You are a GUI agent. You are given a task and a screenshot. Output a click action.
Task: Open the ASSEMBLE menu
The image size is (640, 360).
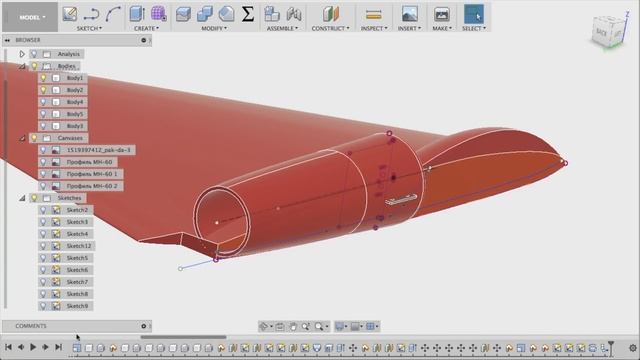(282, 28)
